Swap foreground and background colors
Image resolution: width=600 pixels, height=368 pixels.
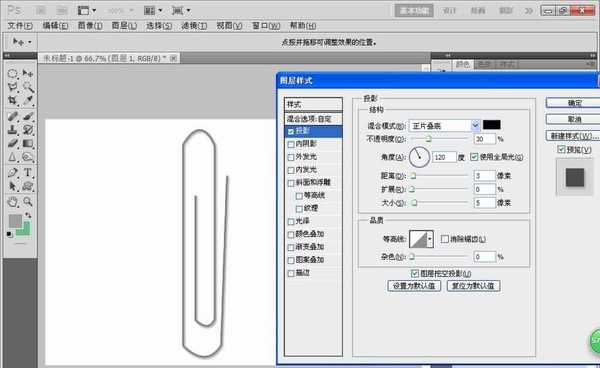pos(28,215)
